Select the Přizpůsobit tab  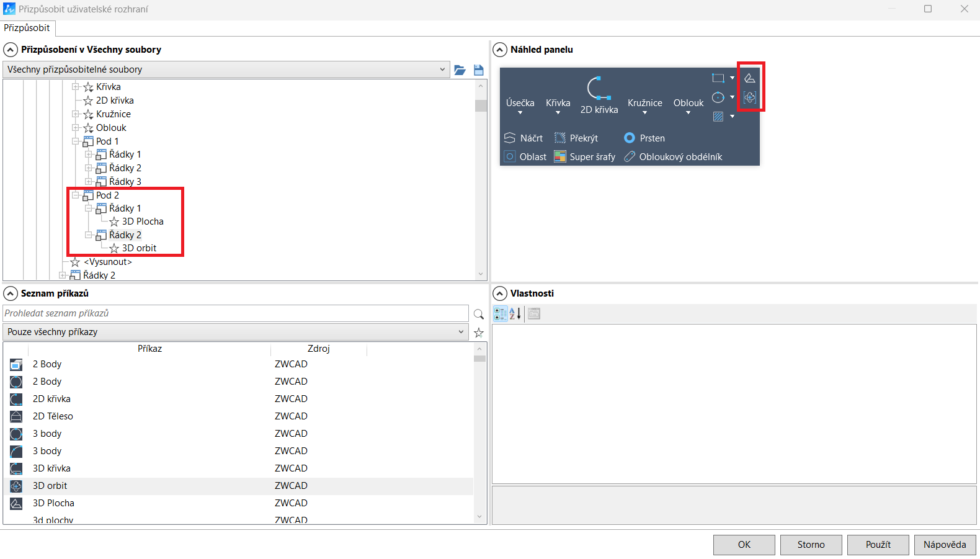pos(27,28)
